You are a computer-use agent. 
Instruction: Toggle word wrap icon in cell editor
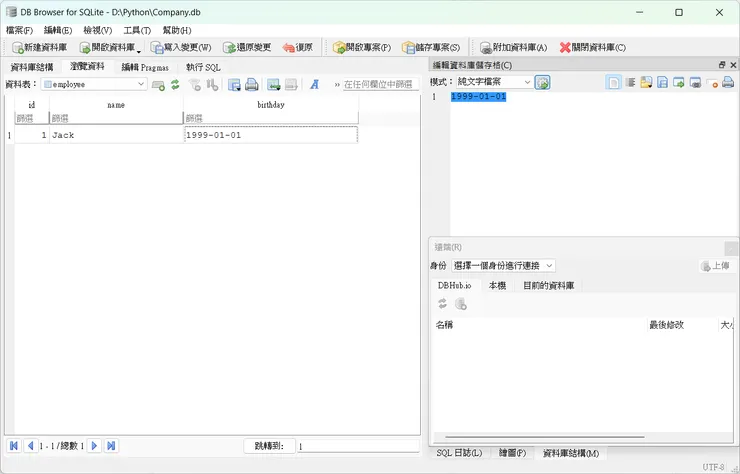click(x=630, y=83)
